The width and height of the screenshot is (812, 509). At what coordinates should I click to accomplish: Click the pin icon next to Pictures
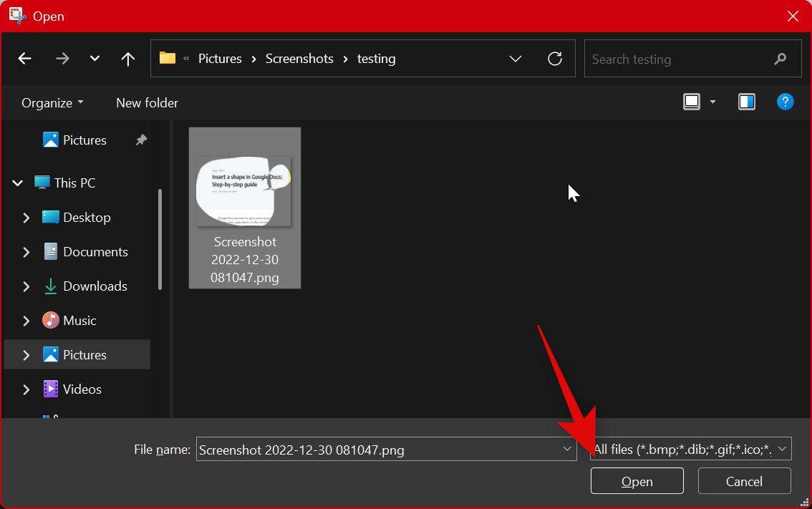(141, 140)
